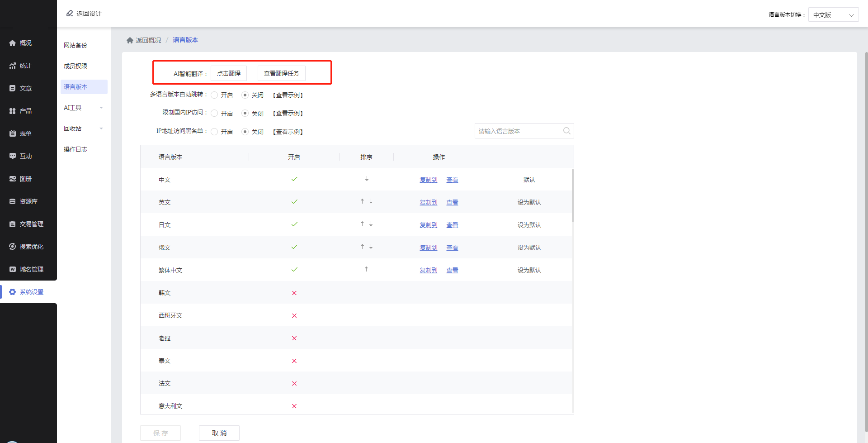The image size is (868, 443).
Task: Focus the 请输入语言版本 search field
Action: point(518,131)
